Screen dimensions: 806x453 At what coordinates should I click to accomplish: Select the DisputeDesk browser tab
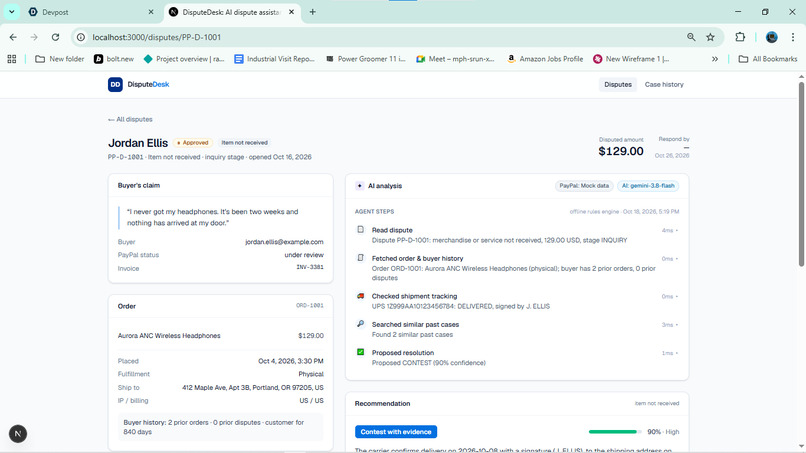pos(231,12)
